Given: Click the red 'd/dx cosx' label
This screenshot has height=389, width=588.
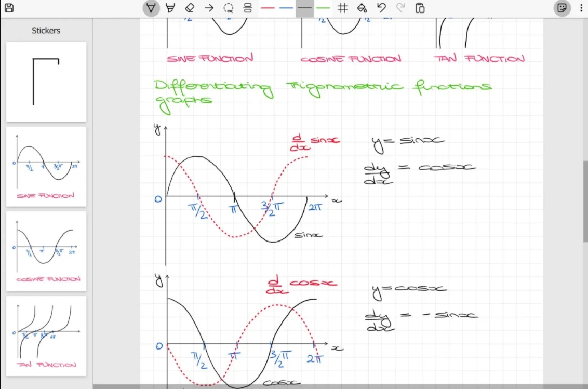Looking at the screenshot, I should pyautogui.click(x=301, y=284).
